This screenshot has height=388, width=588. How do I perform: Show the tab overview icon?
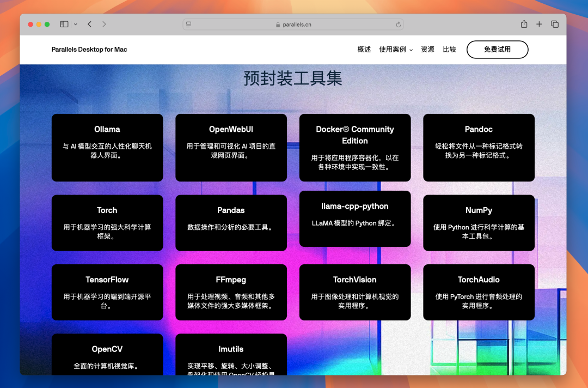(555, 24)
